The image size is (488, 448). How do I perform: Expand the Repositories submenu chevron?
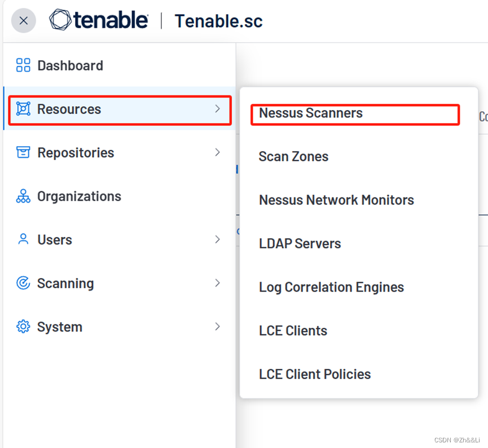pos(217,152)
